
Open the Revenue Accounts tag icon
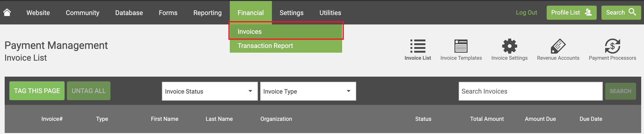tap(558, 46)
